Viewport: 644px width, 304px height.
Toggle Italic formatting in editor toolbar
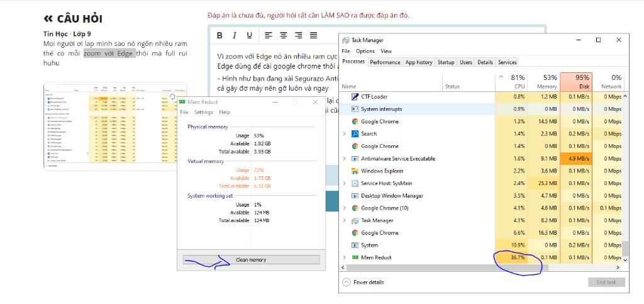234,35
